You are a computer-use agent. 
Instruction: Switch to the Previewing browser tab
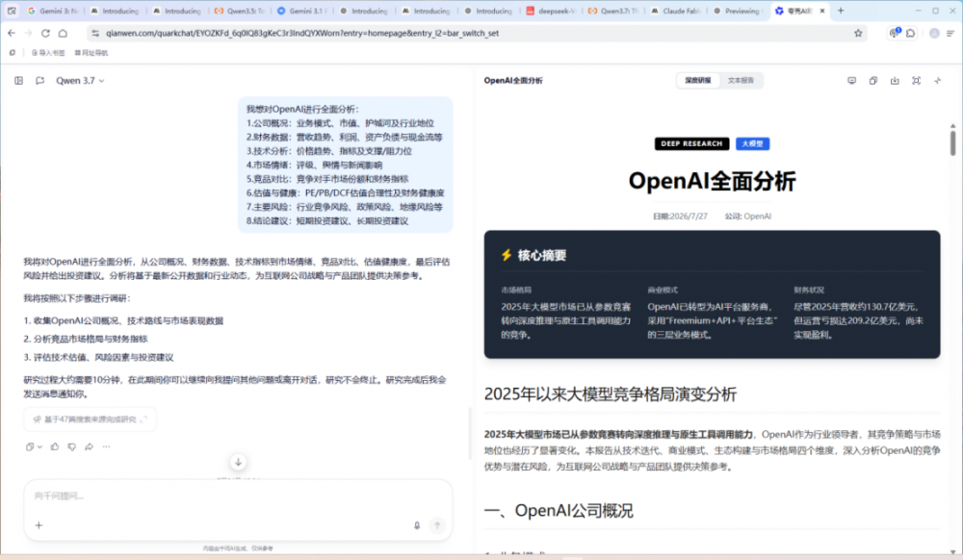click(x=738, y=11)
